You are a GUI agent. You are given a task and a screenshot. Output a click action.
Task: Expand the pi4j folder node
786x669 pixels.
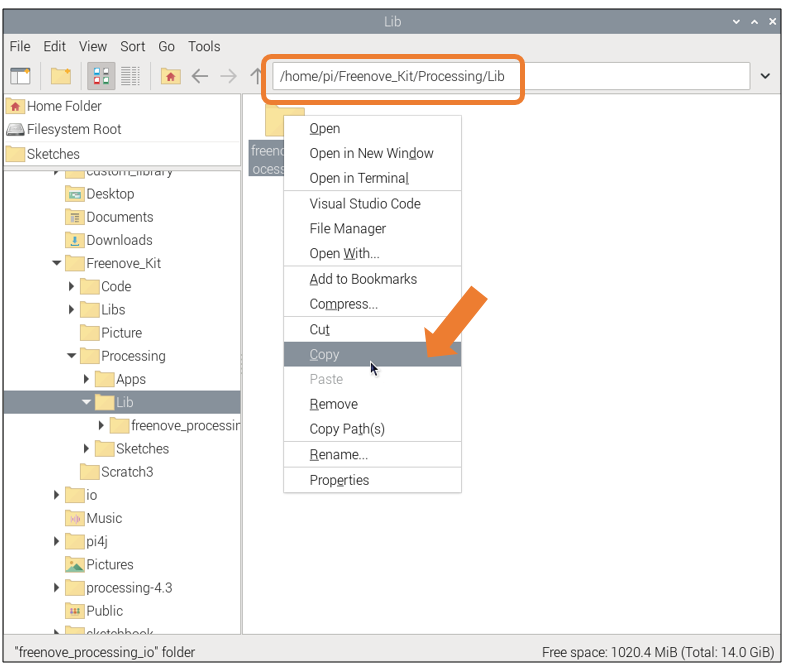(57, 541)
